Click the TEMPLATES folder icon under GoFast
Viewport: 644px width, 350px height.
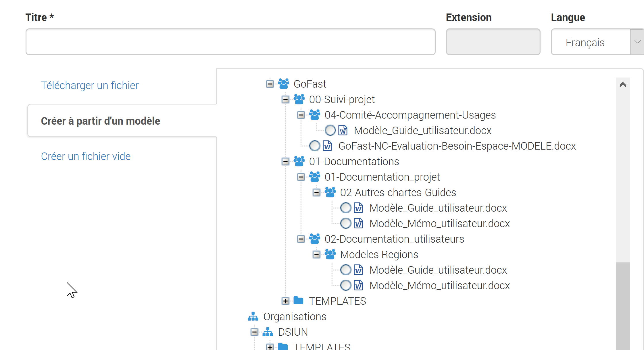tap(299, 301)
